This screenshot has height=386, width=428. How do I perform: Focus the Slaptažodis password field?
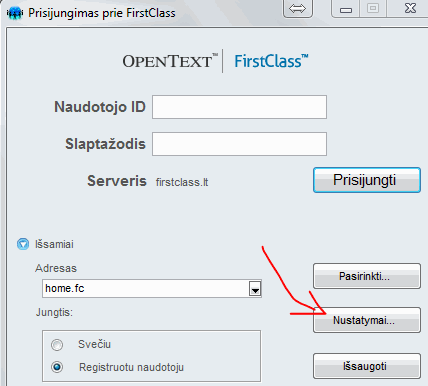[239, 144]
